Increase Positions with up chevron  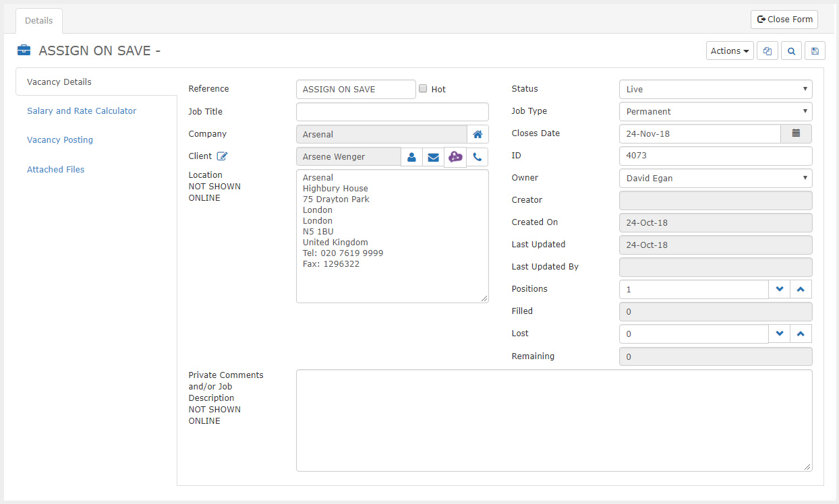[801, 289]
